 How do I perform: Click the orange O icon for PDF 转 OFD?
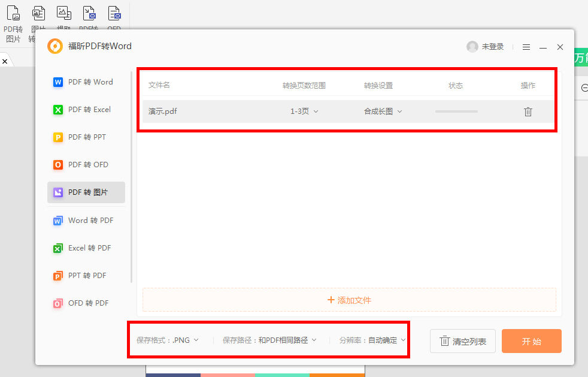tap(58, 164)
